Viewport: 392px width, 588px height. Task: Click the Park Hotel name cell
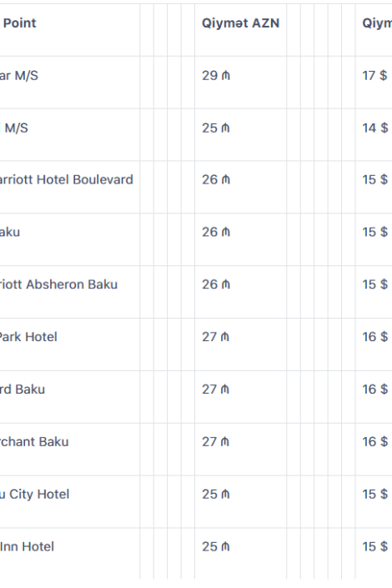click(28, 337)
